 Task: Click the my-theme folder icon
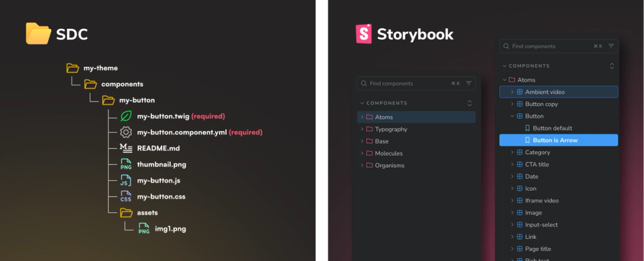[x=73, y=68]
